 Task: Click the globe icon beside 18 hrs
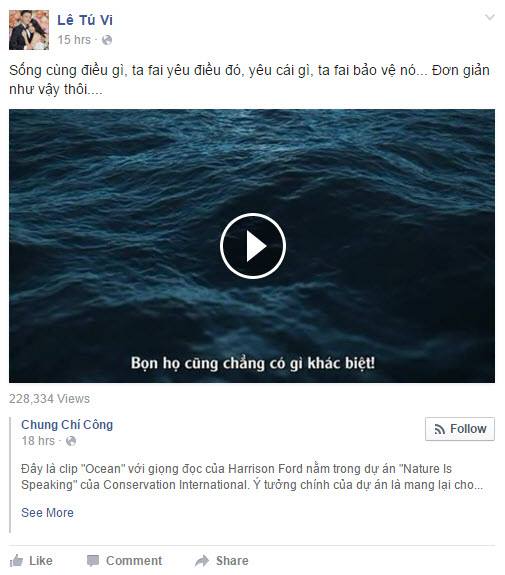pyautogui.click(x=71, y=441)
